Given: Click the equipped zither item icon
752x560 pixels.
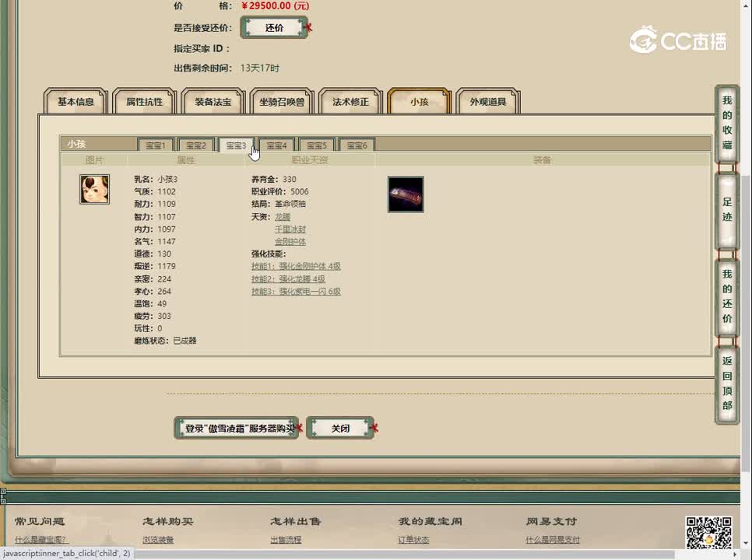Looking at the screenshot, I should 406,194.
